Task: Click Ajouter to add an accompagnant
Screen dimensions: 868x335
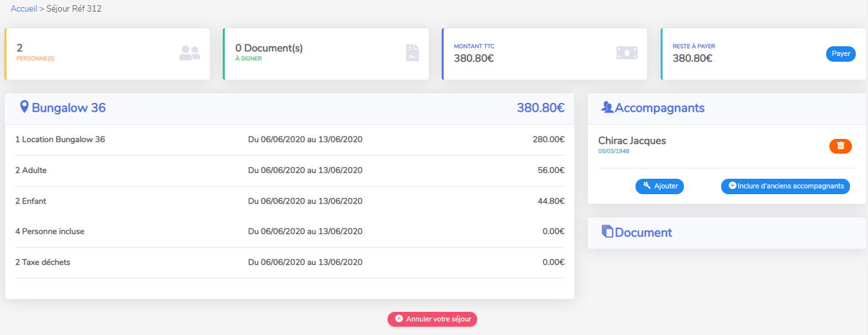Action: pos(659,186)
